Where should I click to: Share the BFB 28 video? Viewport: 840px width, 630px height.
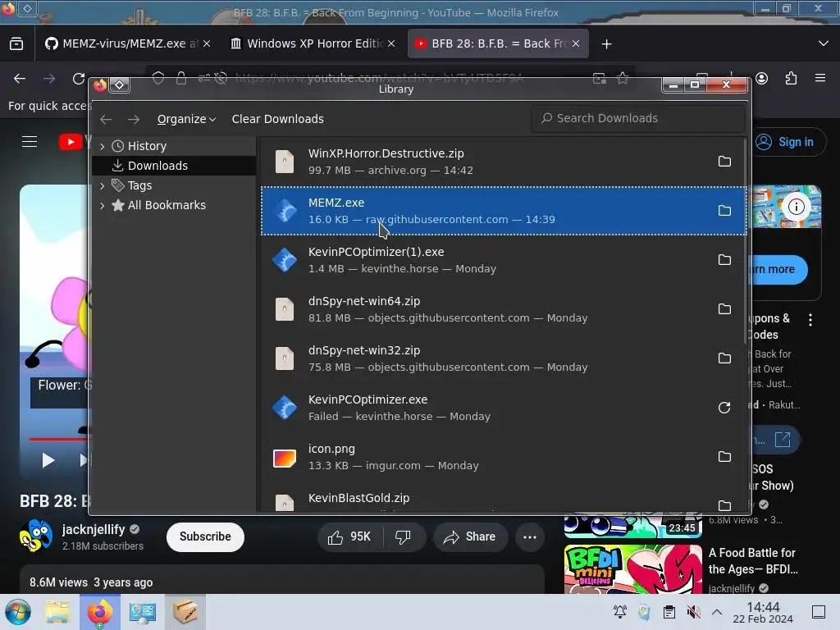(470, 536)
